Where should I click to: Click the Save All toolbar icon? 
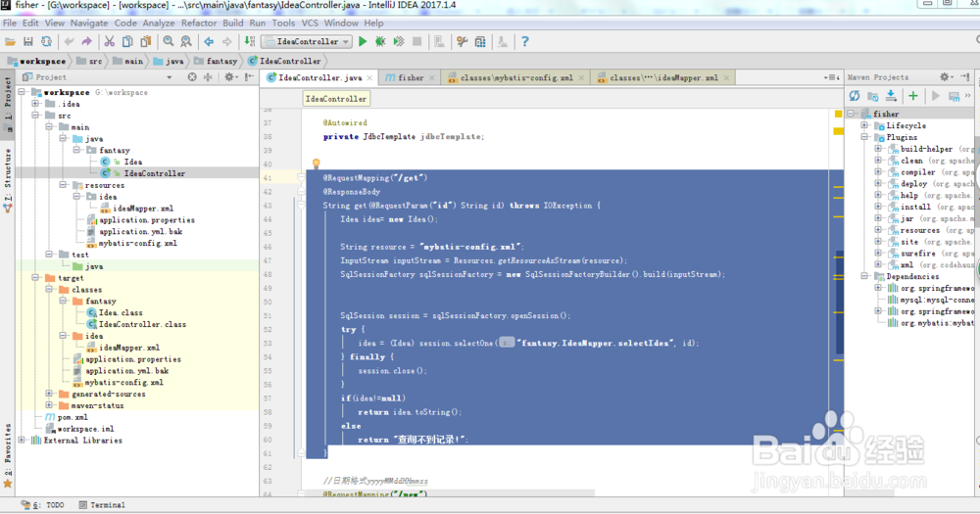(x=28, y=42)
